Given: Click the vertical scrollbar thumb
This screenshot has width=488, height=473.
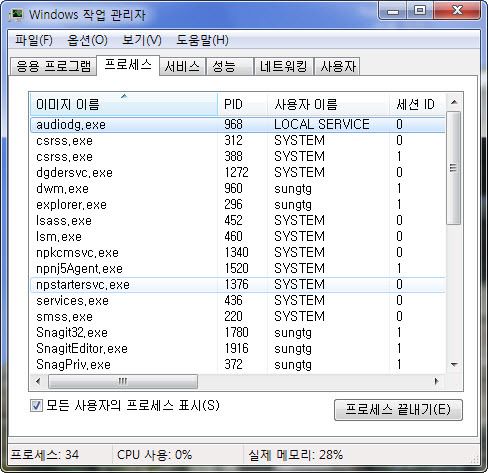Looking at the screenshot, I should click(x=453, y=168).
